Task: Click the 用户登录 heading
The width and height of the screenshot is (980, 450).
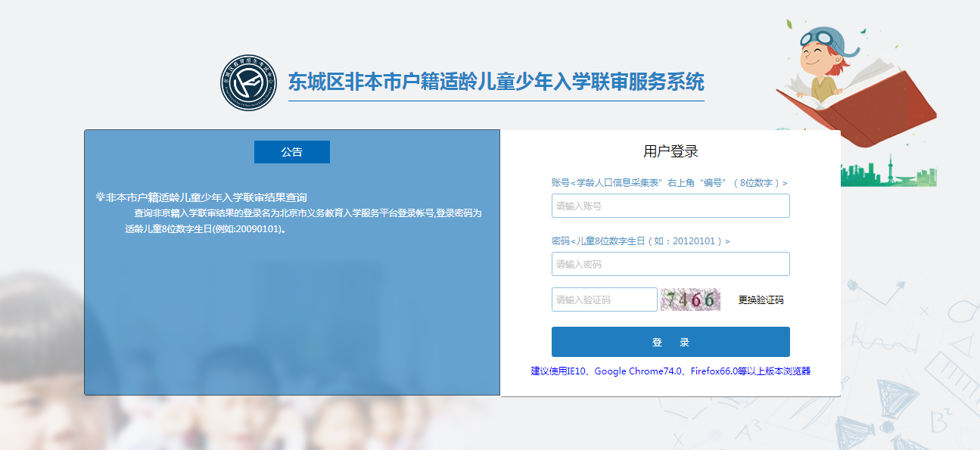Action: (x=670, y=151)
